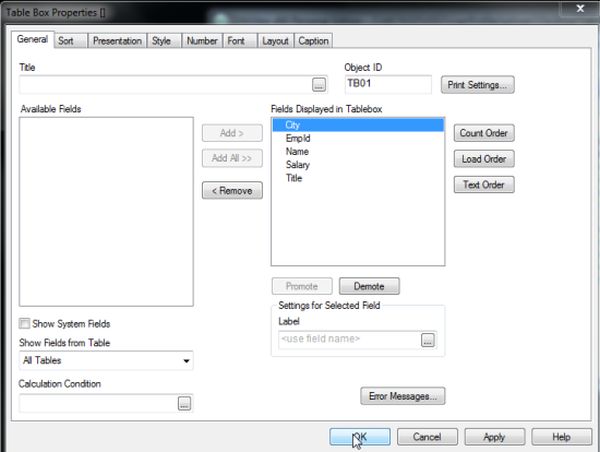Switch to the Layout tab
600x452 pixels.
coord(275,41)
